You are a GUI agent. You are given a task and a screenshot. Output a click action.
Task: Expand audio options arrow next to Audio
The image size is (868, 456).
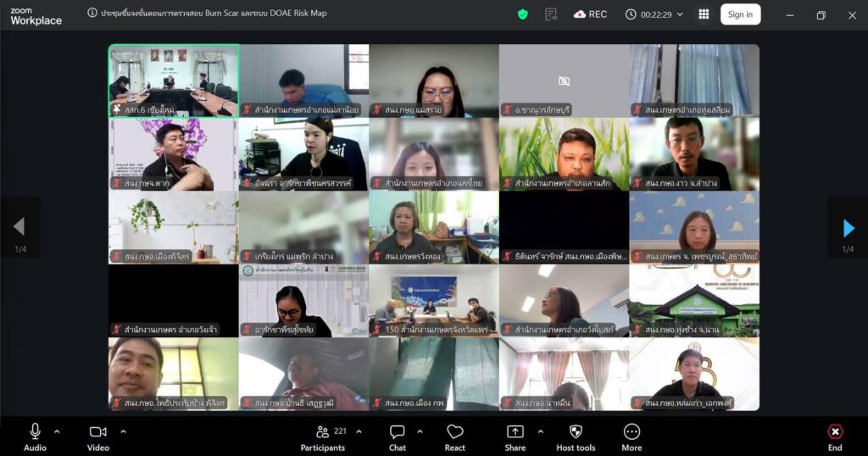coord(57,431)
